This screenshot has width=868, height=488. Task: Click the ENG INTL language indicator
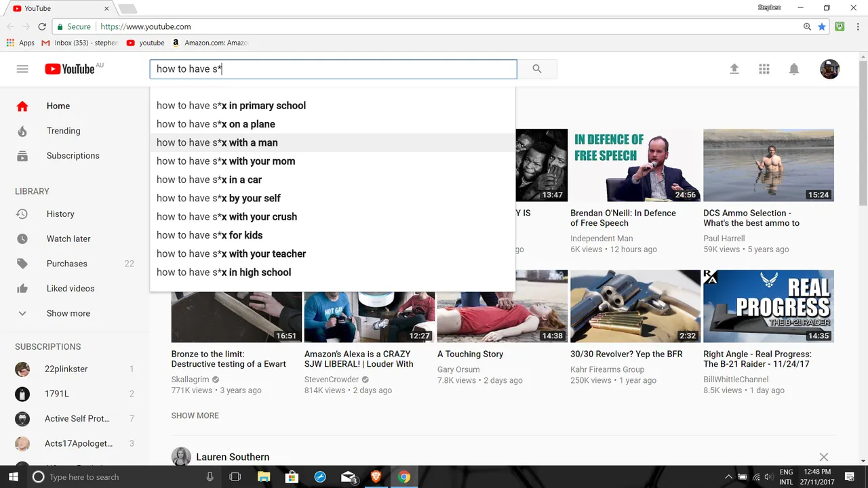point(786,477)
